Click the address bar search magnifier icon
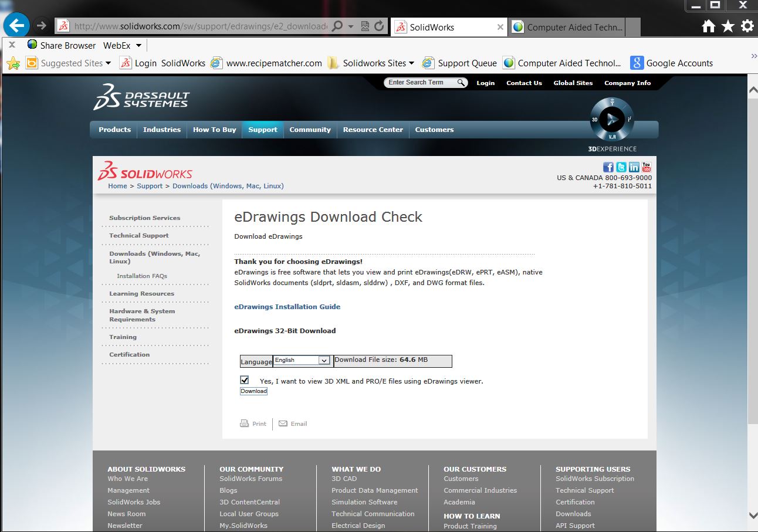Image resolution: width=758 pixels, height=532 pixels. tap(337, 26)
